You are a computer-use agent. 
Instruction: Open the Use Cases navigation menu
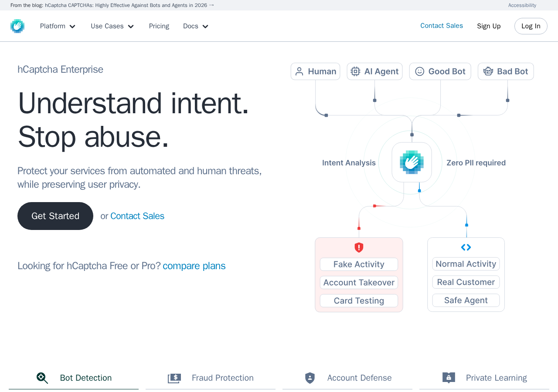click(112, 26)
